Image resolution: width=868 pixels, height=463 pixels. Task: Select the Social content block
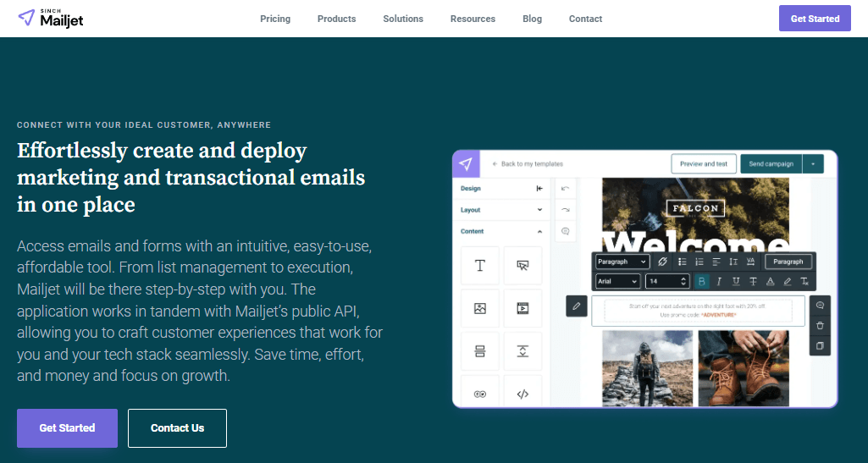pyautogui.click(x=480, y=392)
